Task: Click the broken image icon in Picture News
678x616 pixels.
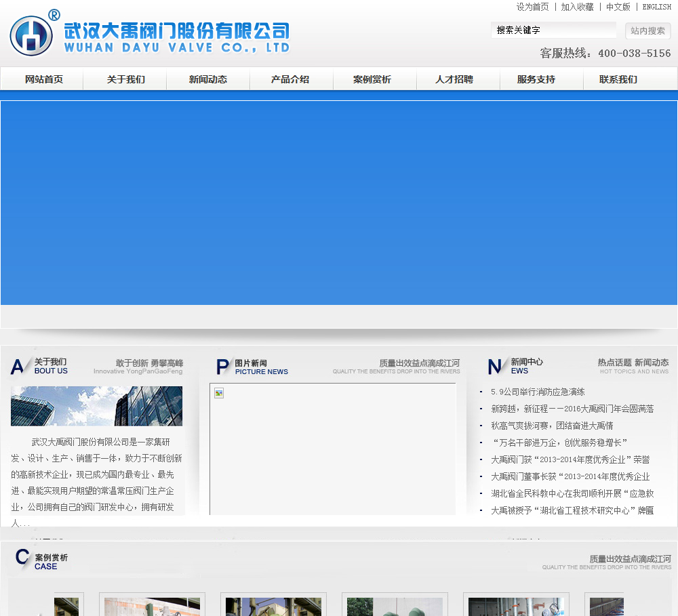Action: coord(219,393)
